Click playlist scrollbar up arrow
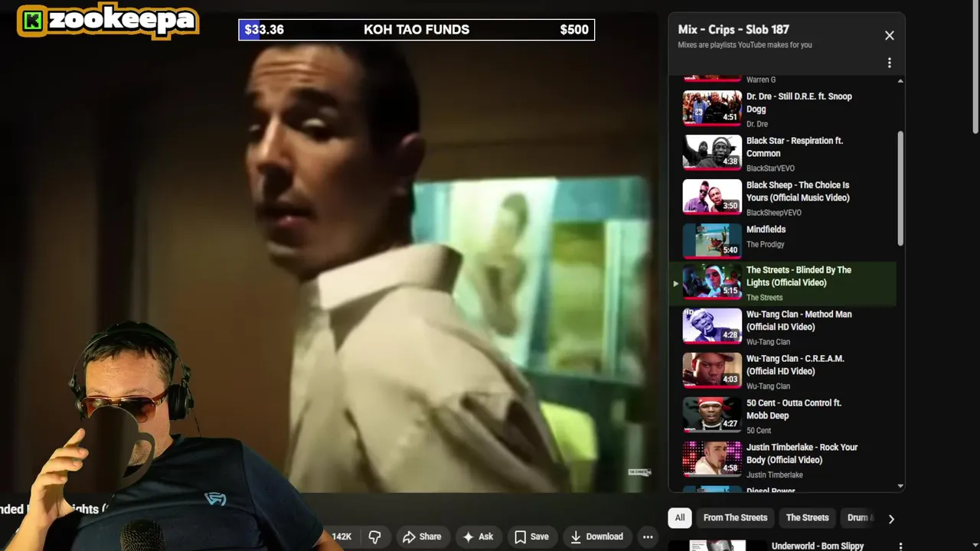Viewport: 980px width, 551px height. [x=900, y=81]
